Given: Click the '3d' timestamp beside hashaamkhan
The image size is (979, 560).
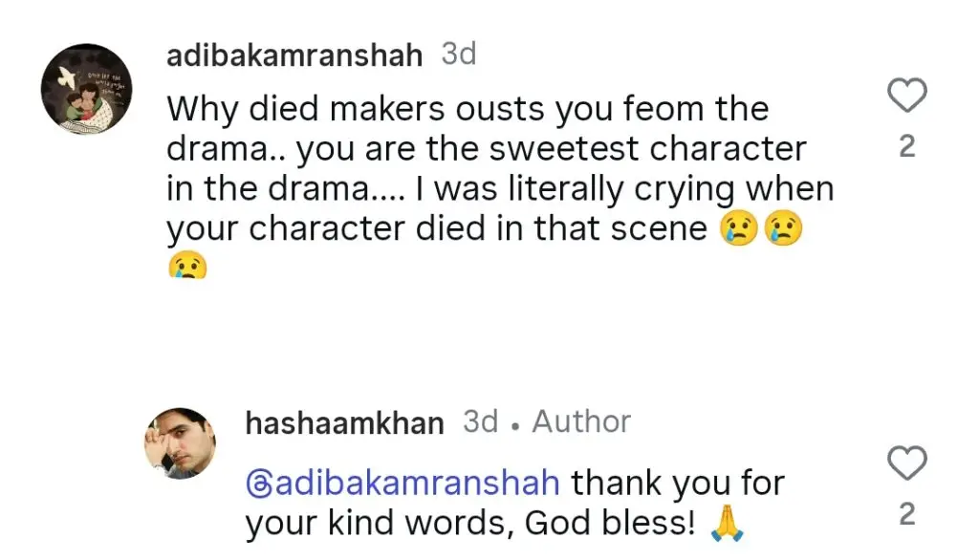Looking at the screenshot, I should (x=480, y=421).
